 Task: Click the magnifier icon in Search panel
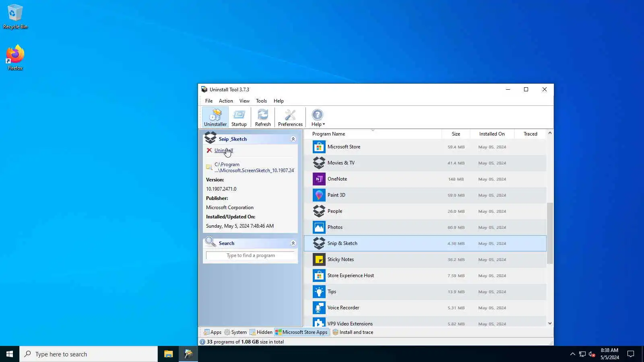click(x=210, y=242)
